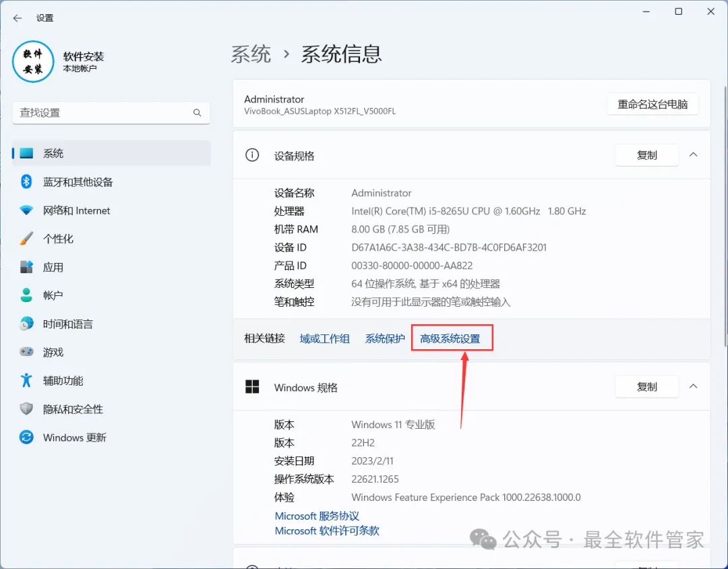Select 网络和 Internet menu item

pyautogui.click(x=111, y=210)
